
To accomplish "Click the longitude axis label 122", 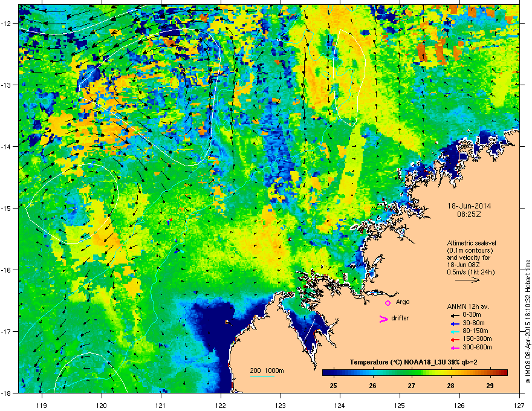I will click(x=221, y=405).
